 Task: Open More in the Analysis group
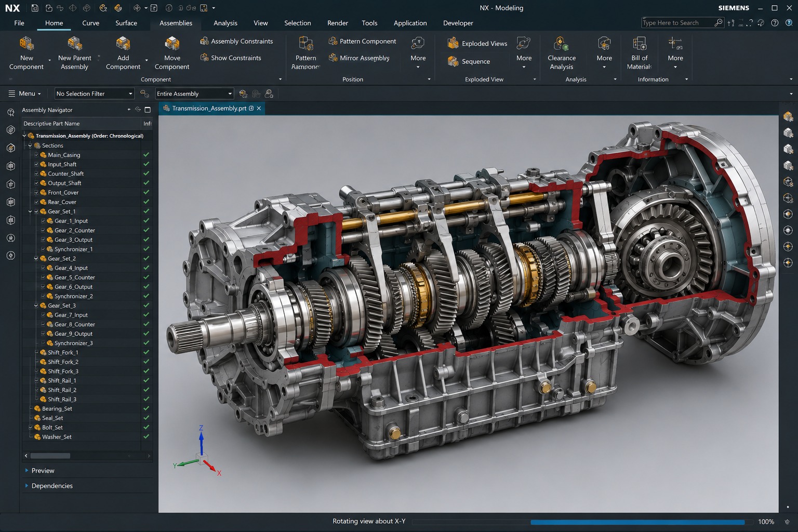click(604, 52)
